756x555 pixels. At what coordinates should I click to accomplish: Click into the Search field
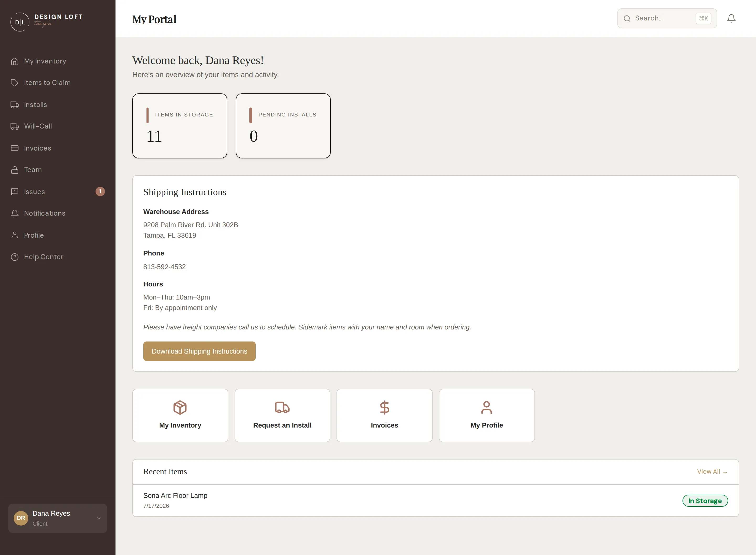click(x=667, y=18)
